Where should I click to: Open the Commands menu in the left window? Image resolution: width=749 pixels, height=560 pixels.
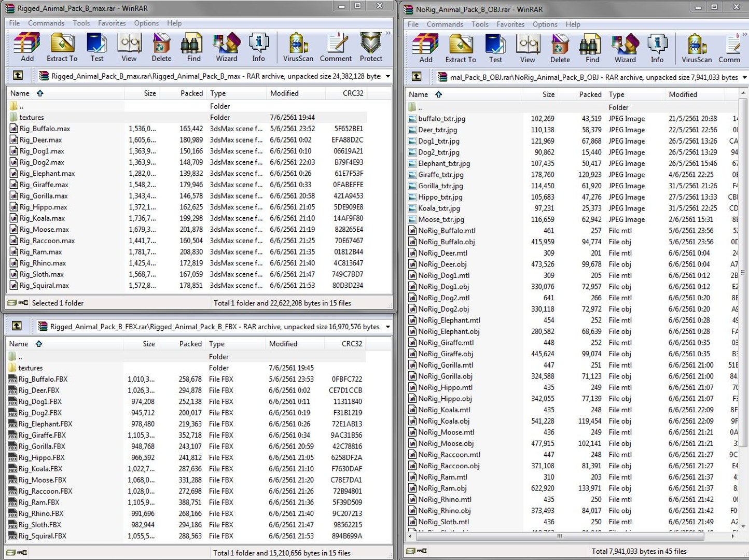[x=46, y=23]
